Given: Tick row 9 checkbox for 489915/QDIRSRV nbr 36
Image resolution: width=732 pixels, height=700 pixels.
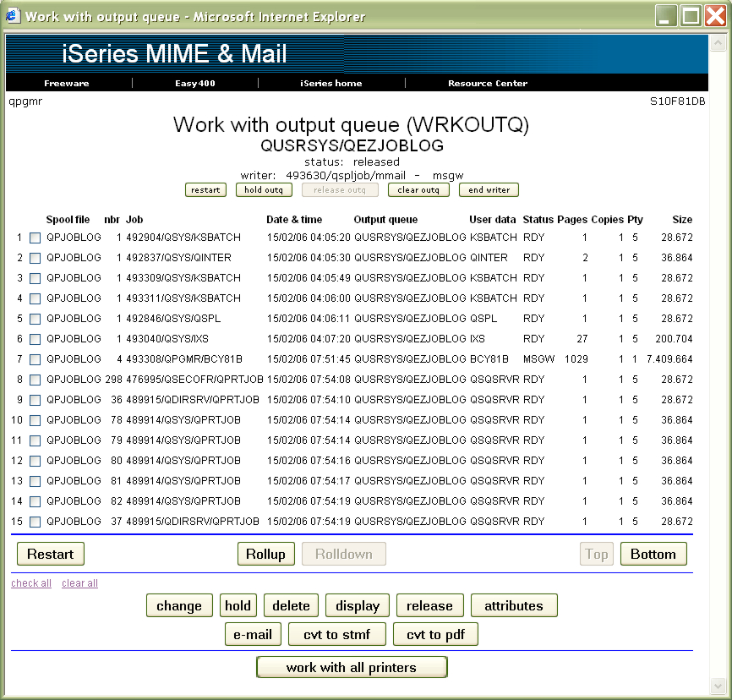Looking at the screenshot, I should pos(35,400).
